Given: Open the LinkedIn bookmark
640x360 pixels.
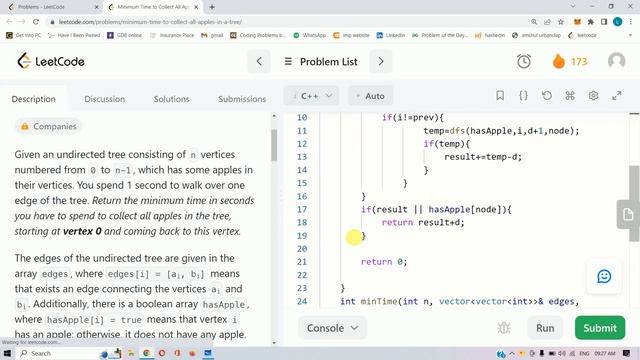Looking at the screenshot, I should point(391,35).
